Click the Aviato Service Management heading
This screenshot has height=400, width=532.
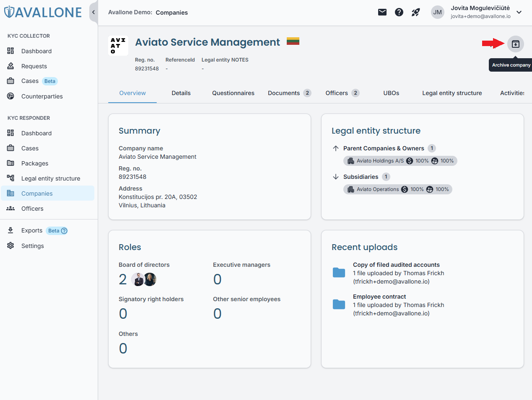208,42
